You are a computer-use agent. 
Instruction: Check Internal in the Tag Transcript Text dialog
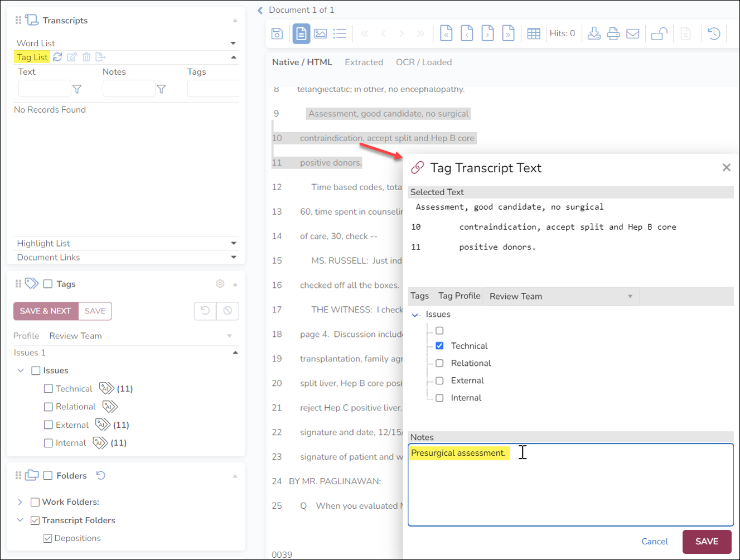pyautogui.click(x=439, y=398)
